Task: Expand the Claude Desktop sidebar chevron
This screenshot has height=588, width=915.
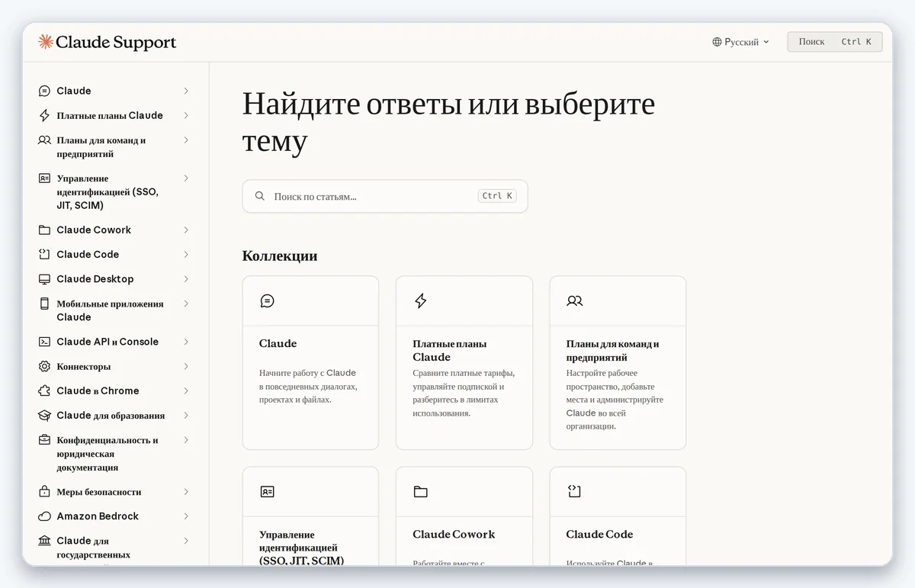Action: pos(186,279)
